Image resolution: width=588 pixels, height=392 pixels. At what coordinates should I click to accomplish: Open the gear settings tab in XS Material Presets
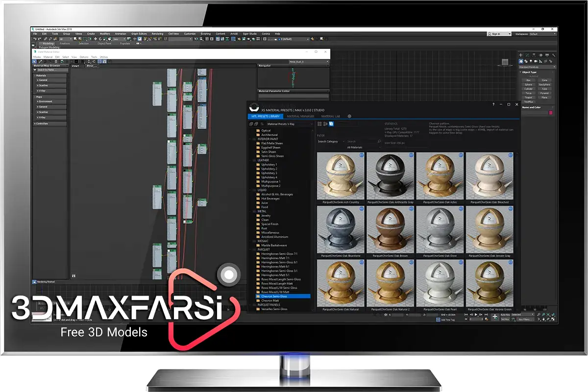(349, 116)
